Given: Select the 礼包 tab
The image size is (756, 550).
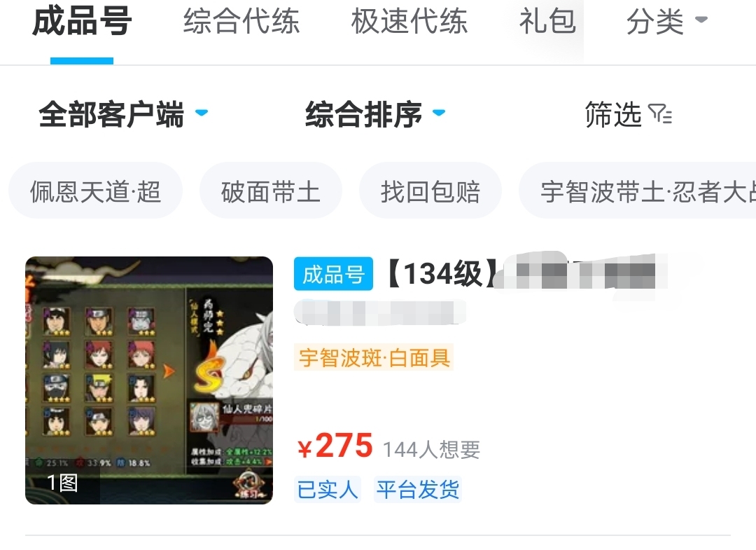Looking at the screenshot, I should 547,22.
